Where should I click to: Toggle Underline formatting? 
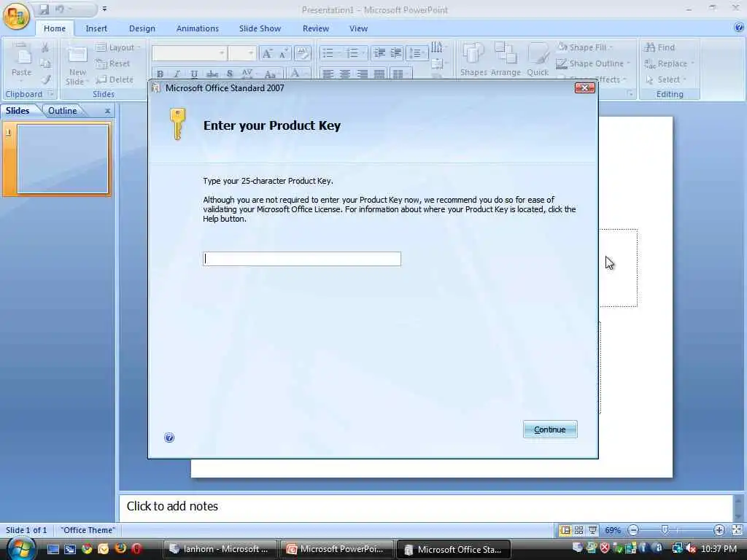pyautogui.click(x=194, y=74)
